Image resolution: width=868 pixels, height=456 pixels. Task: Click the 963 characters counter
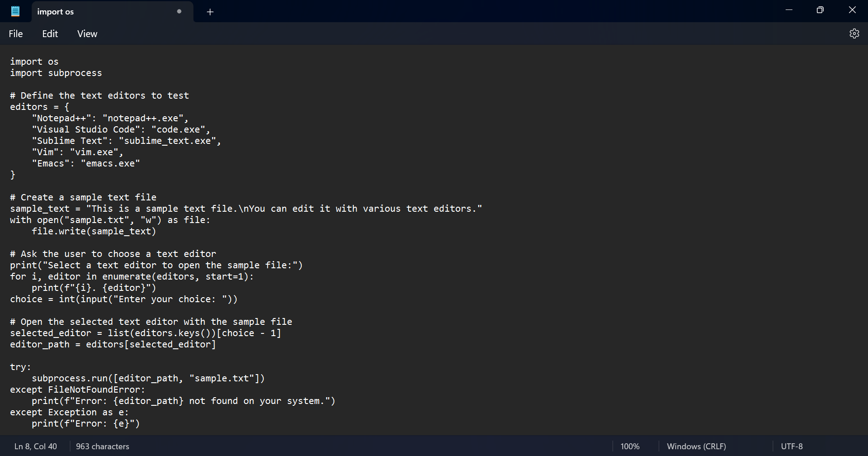point(102,446)
